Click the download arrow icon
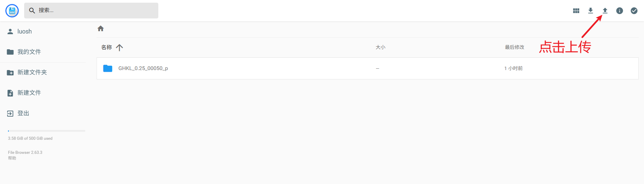The height and width of the screenshot is (184, 644). 591,11
